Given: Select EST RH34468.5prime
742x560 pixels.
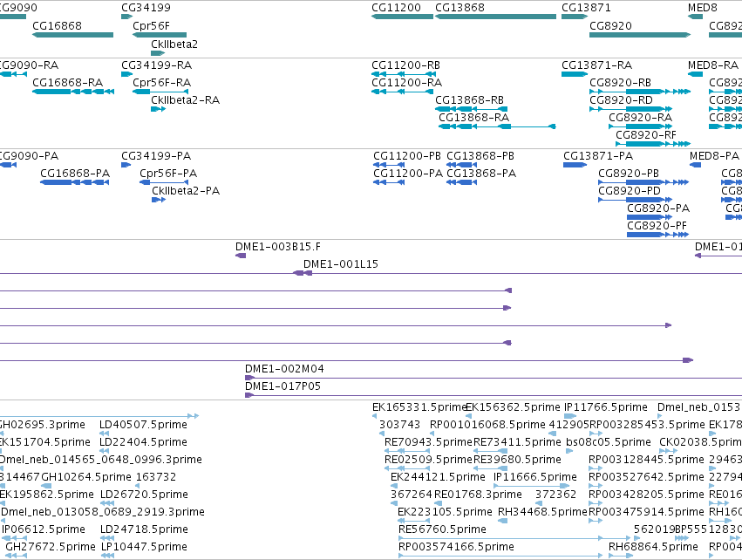Looking at the screenshot, I should point(542,512).
